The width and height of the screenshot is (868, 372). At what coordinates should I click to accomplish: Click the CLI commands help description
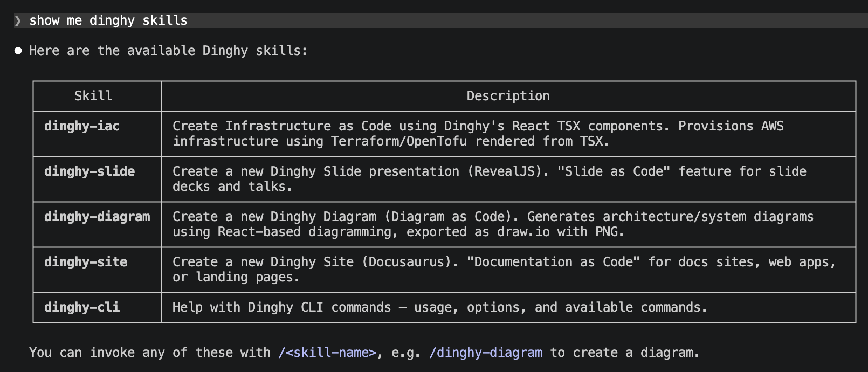click(x=439, y=307)
